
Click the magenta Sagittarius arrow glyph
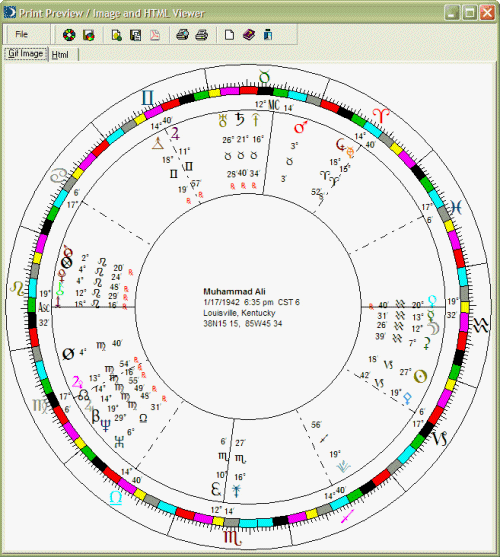tap(347, 516)
